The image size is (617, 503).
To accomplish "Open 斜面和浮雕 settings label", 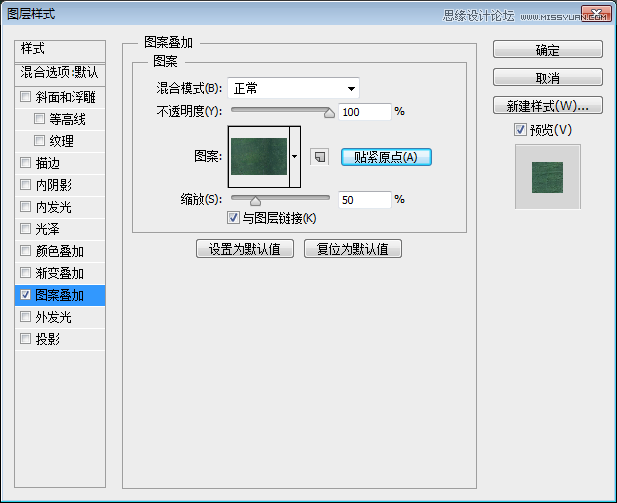I will [65, 97].
